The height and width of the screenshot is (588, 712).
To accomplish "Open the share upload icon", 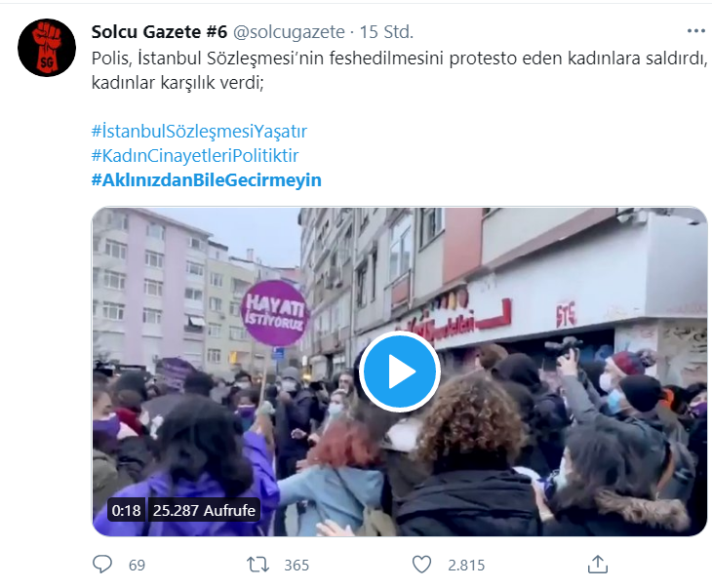I will pos(598,564).
